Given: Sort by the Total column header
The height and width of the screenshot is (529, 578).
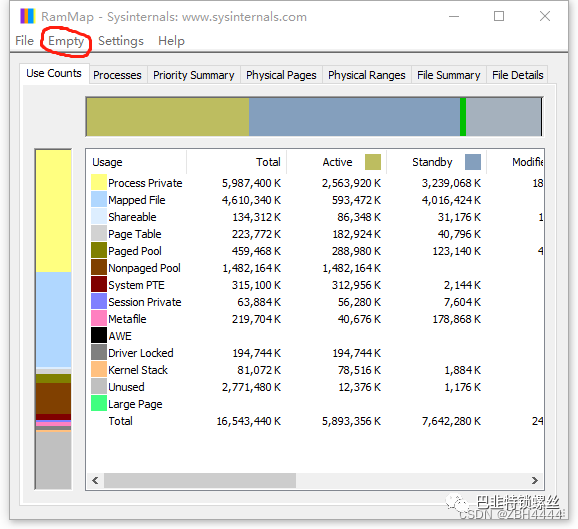Looking at the screenshot, I should (x=237, y=162).
